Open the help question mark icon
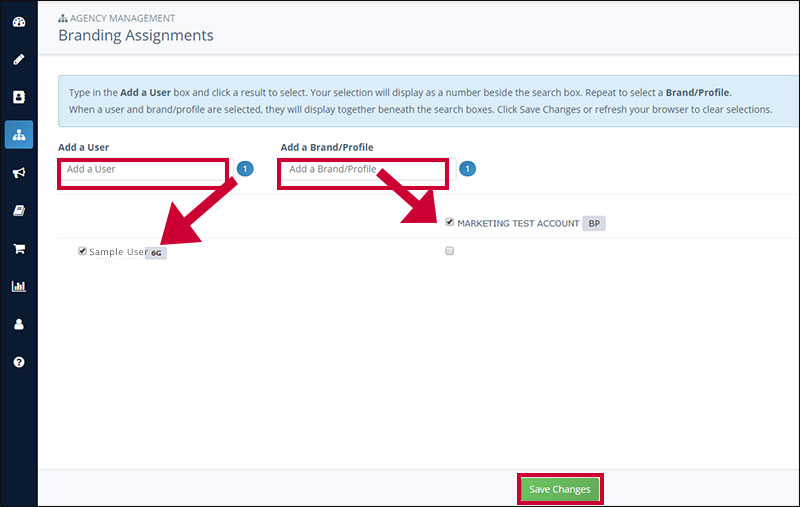The width and height of the screenshot is (800, 507). 19,362
